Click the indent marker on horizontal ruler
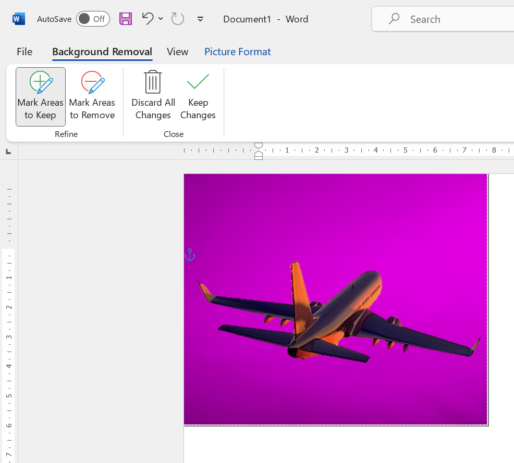 (x=259, y=151)
